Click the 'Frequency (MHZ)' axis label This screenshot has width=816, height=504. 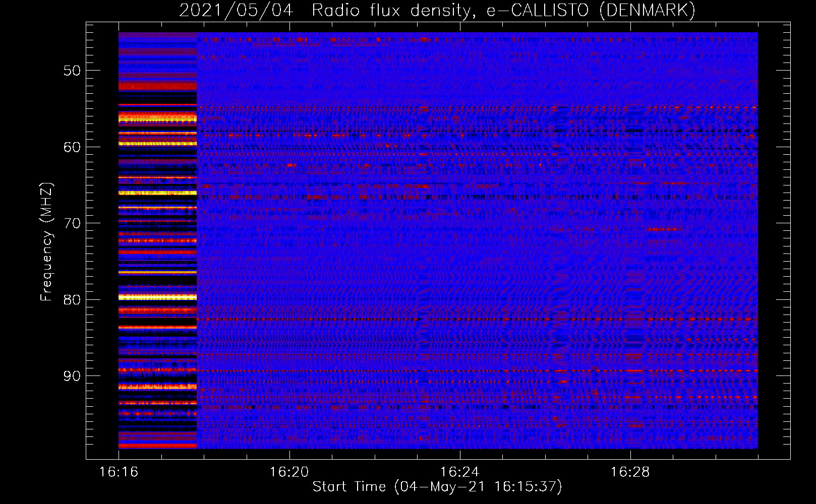(46, 242)
